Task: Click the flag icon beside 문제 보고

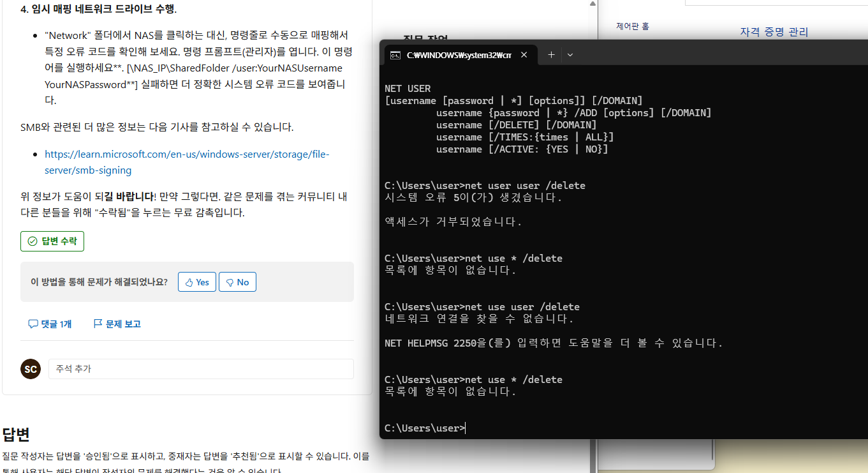Action: [98, 324]
